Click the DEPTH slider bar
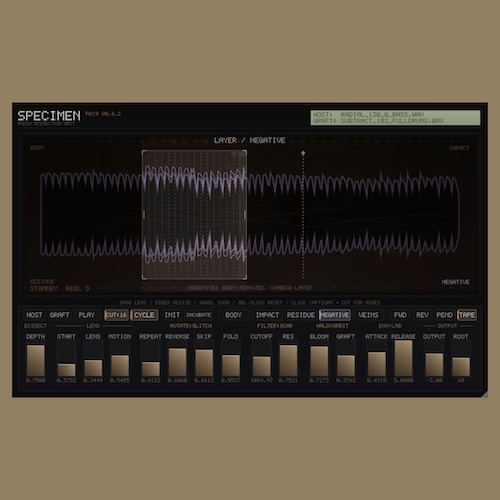The image size is (500, 500). (x=35, y=358)
